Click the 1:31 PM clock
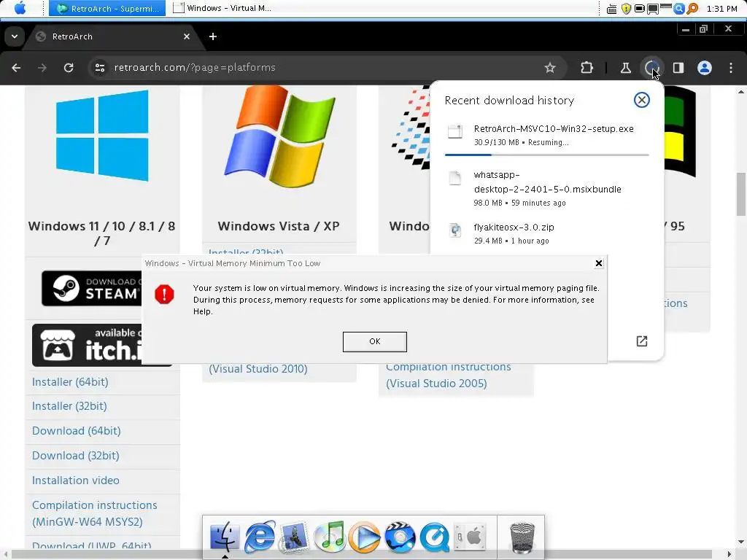 click(x=721, y=9)
